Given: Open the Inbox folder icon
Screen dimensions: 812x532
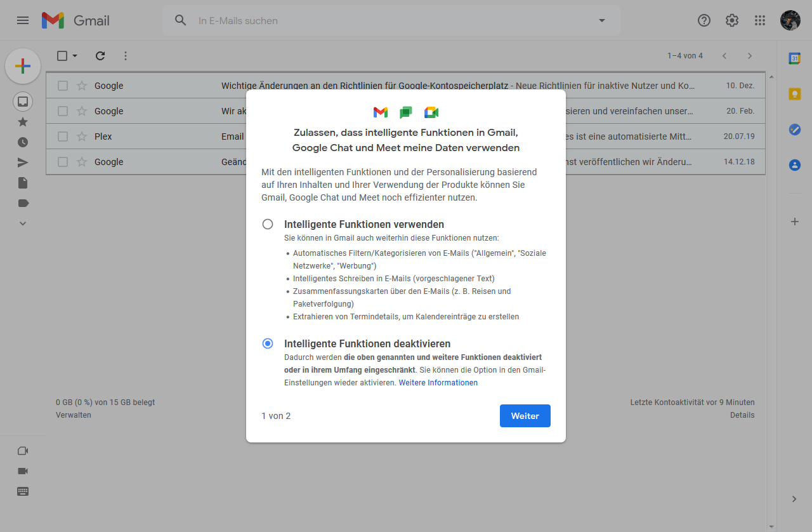Looking at the screenshot, I should [x=23, y=102].
